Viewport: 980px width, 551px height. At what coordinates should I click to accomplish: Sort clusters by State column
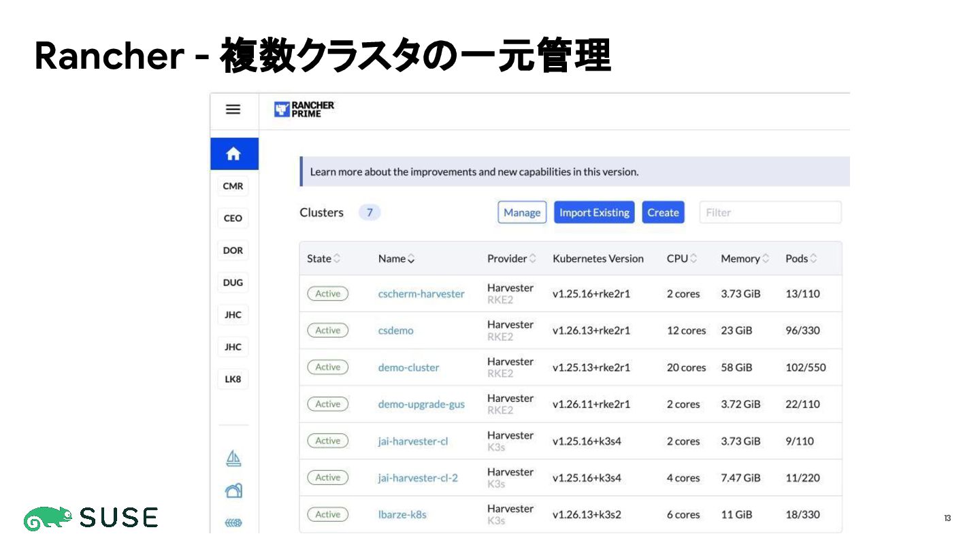click(x=324, y=258)
